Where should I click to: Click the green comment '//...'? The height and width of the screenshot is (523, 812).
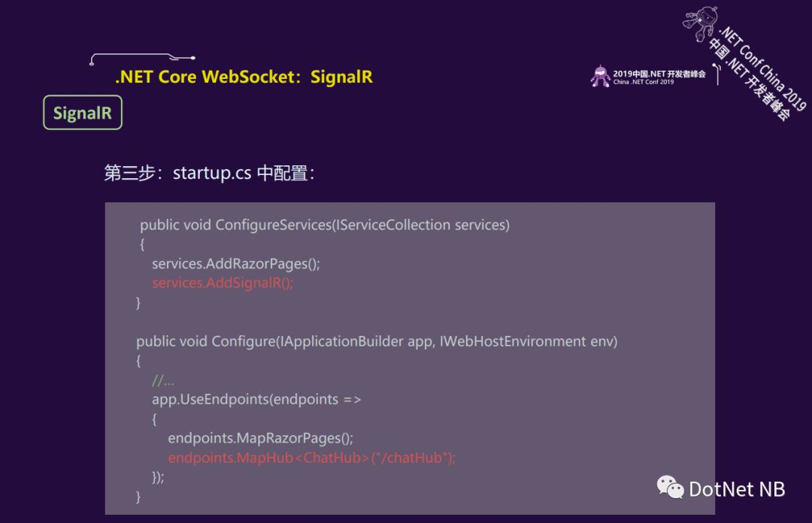[x=162, y=380]
